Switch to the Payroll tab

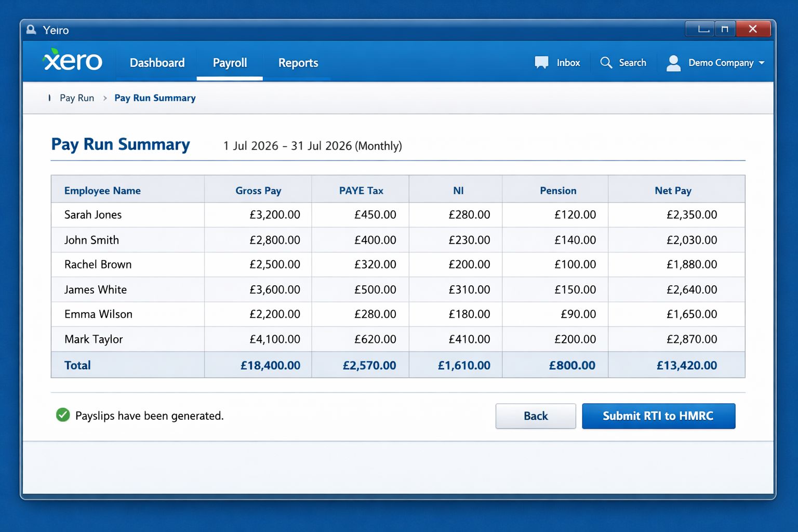tap(230, 63)
